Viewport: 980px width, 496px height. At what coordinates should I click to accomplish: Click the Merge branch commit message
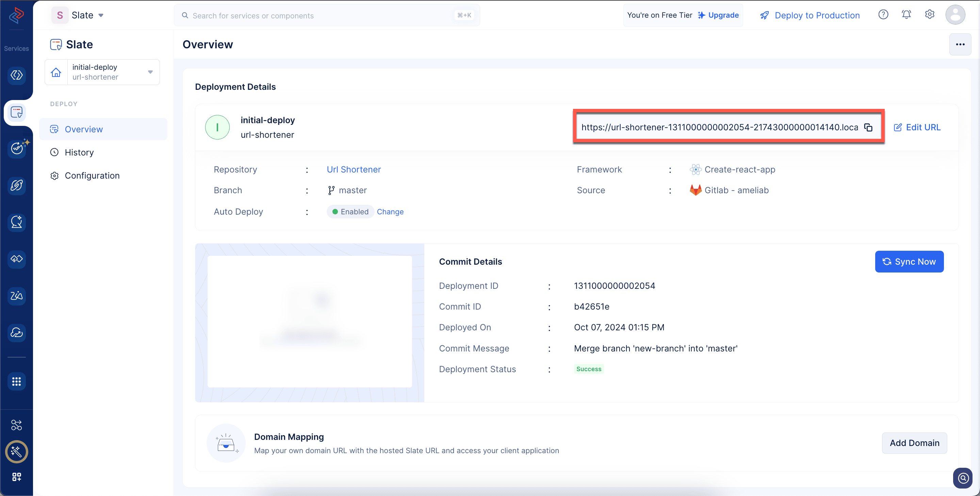click(655, 348)
